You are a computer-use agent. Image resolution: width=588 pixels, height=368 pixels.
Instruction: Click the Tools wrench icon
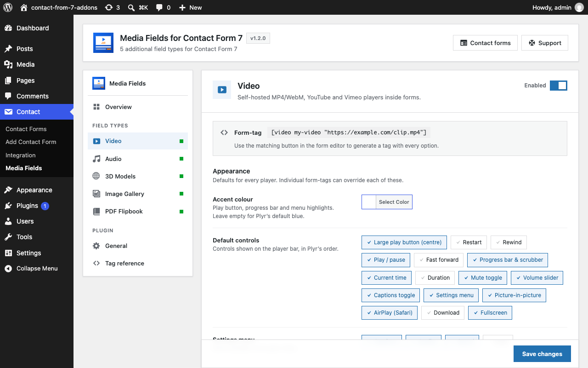click(8, 237)
